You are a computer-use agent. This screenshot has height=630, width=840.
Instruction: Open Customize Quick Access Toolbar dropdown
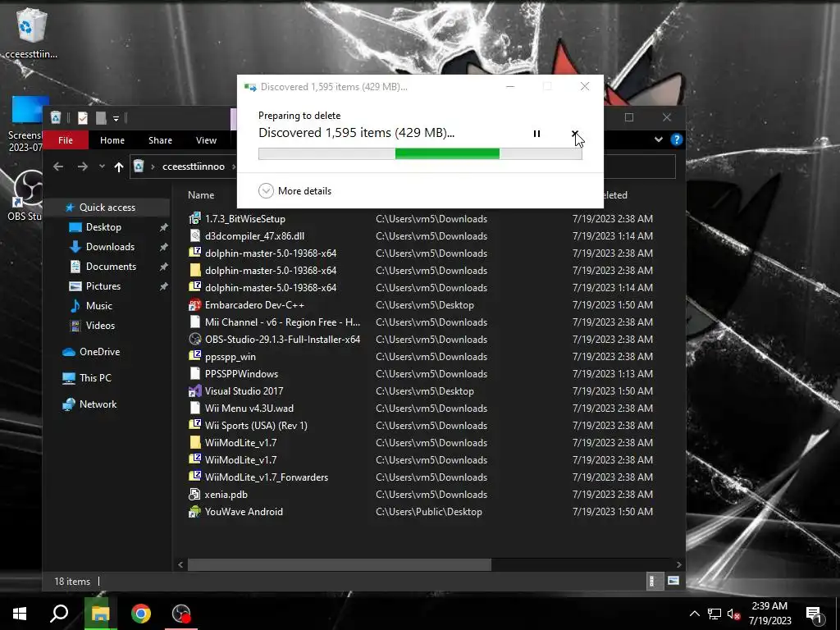click(116, 118)
